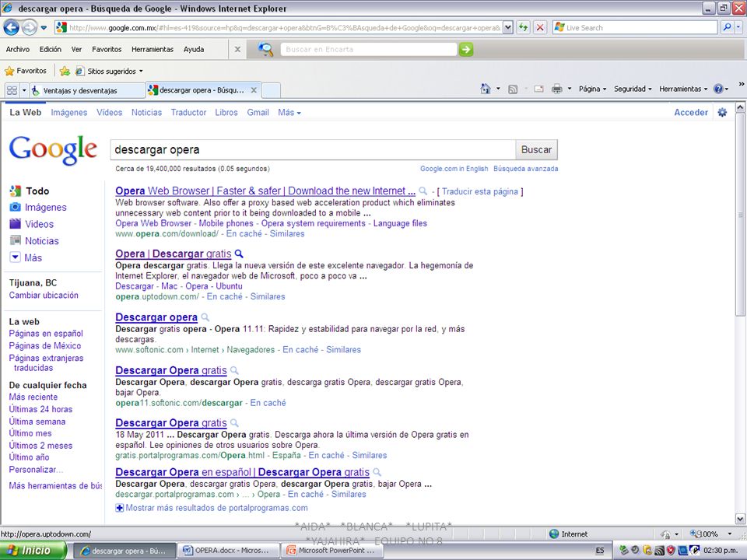Screen dimensions: 747x560
Task: Click the RSS feeds icon
Action: (x=513, y=89)
